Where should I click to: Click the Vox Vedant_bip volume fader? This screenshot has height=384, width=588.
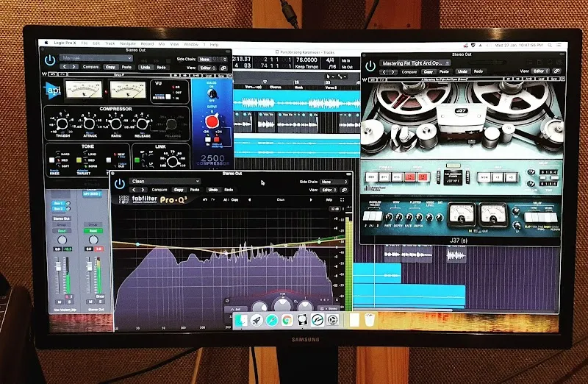coord(58,267)
